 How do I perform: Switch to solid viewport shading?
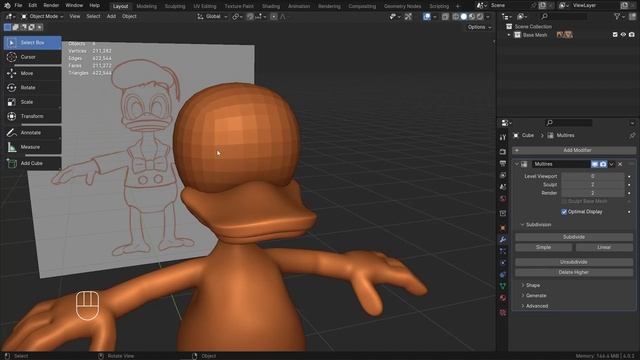(x=464, y=17)
